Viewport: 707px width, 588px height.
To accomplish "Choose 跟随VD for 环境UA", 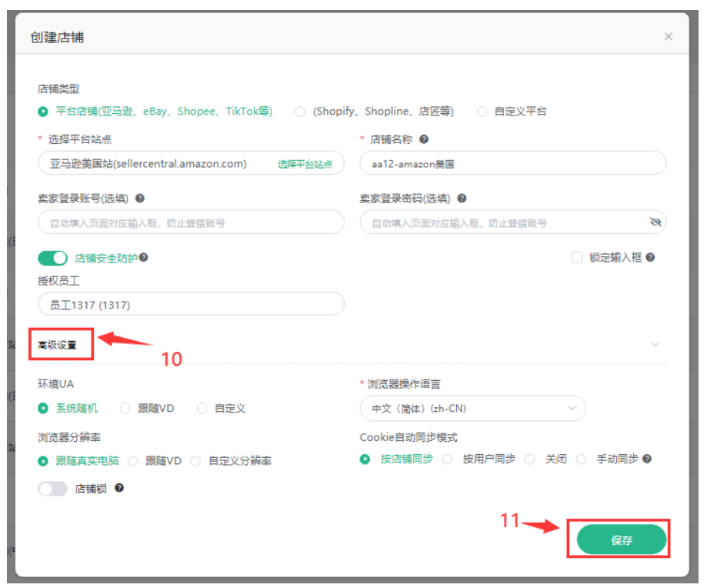I will [x=125, y=408].
